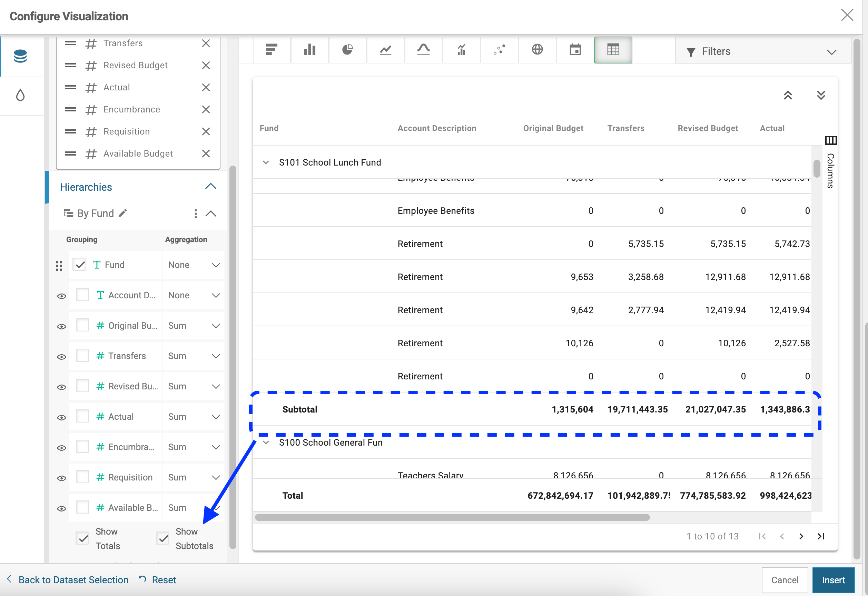Click the table horizontal scrollbar
The image size is (868, 596).
[452, 517]
